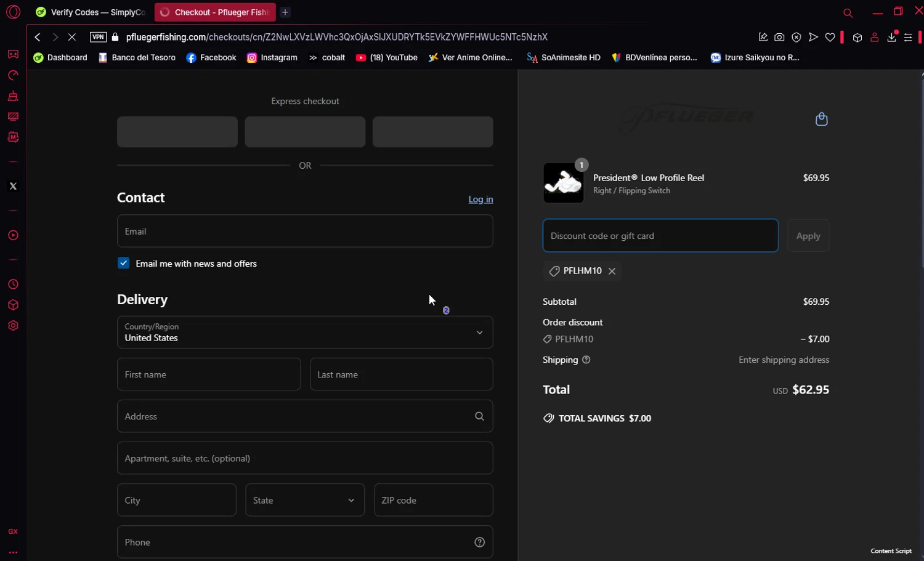924x561 pixels.
Task: Click the Last name field
Action: tap(401, 374)
